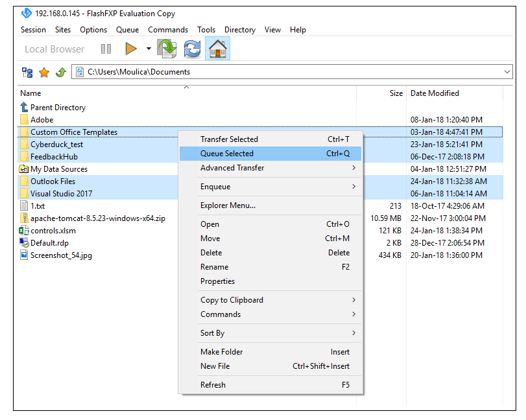Open the Tools menu
The image size is (526, 420).
[206, 30]
